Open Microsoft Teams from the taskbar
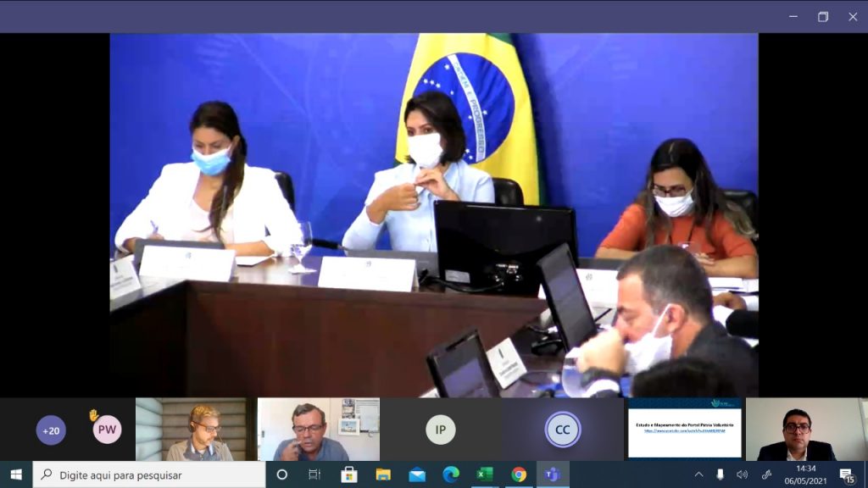 point(553,474)
